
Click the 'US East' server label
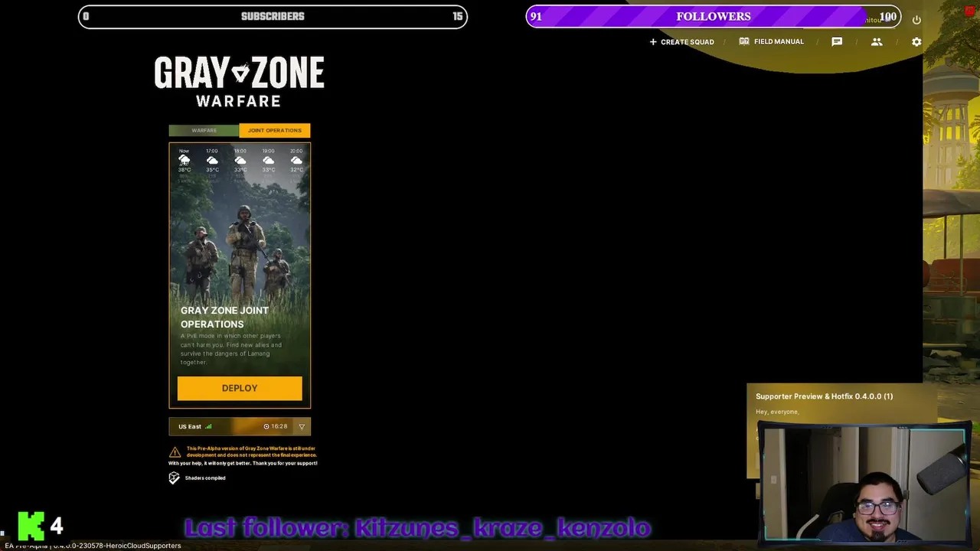coord(190,426)
